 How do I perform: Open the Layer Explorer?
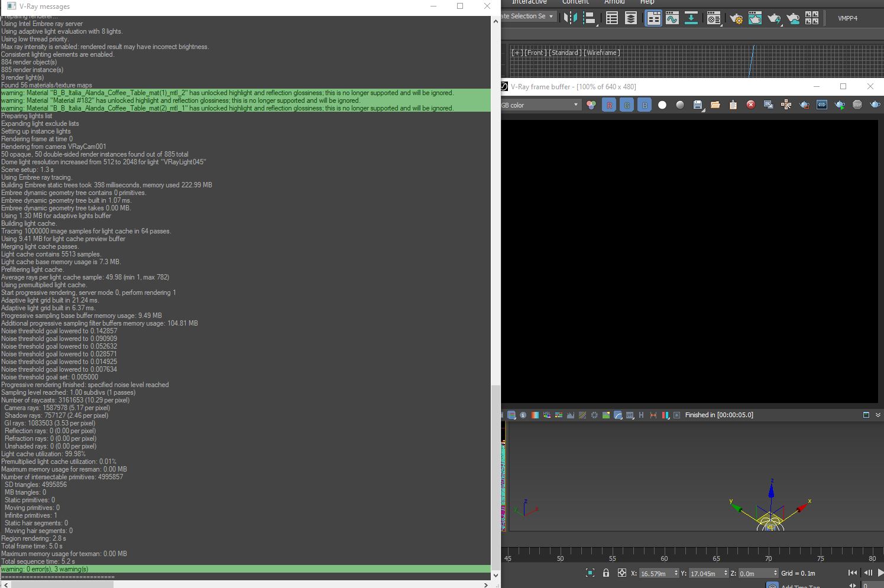pyautogui.click(x=631, y=18)
